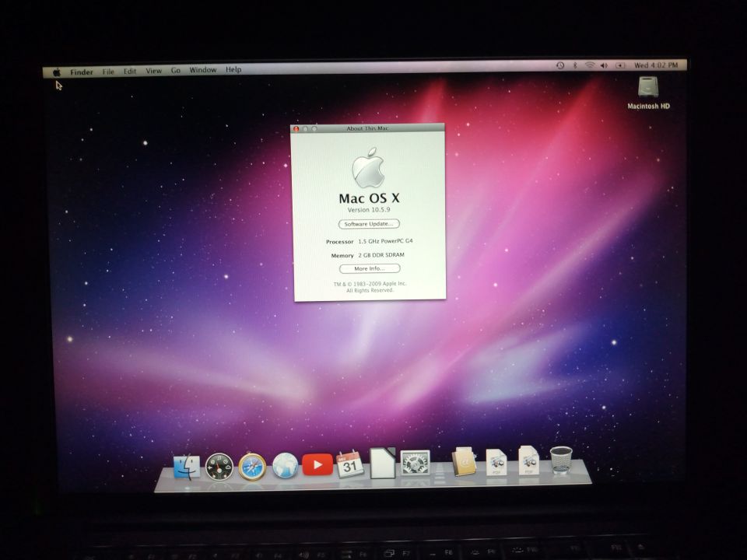747x560 pixels.
Task: Click the Software Update... button
Action: 369,224
